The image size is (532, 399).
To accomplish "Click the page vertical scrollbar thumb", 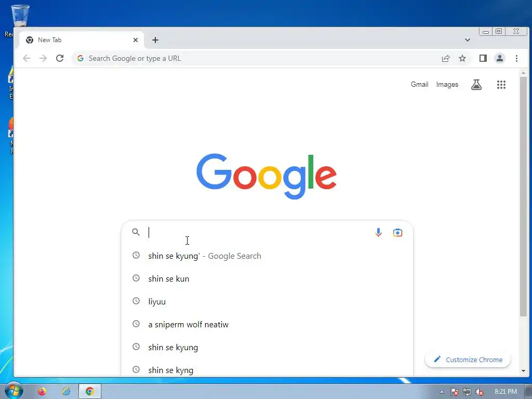I will point(523,197).
